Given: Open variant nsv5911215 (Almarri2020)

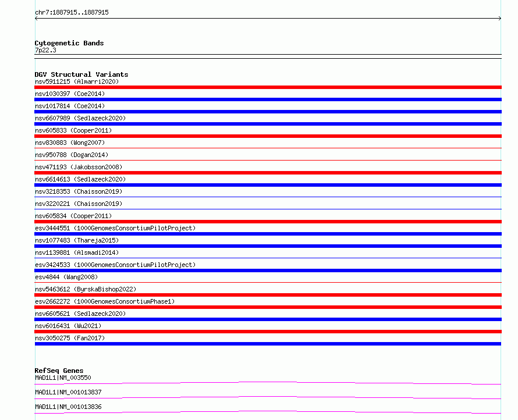Looking at the screenshot, I should click(x=77, y=81).
